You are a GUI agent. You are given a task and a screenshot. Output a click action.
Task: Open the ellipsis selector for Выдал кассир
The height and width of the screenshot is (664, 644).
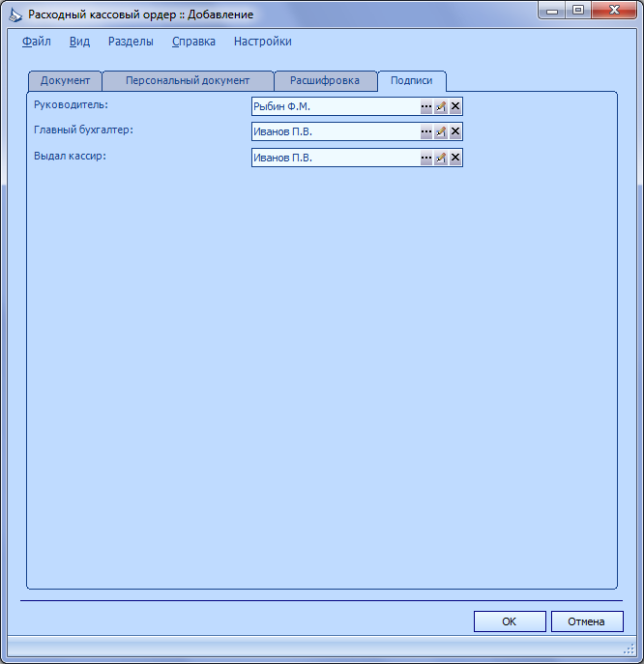click(x=426, y=158)
